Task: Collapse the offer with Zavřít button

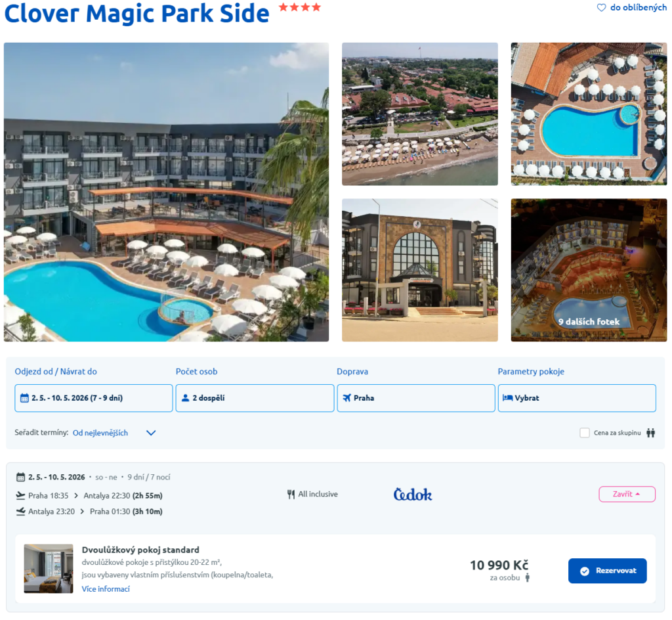Action: pyautogui.click(x=627, y=494)
